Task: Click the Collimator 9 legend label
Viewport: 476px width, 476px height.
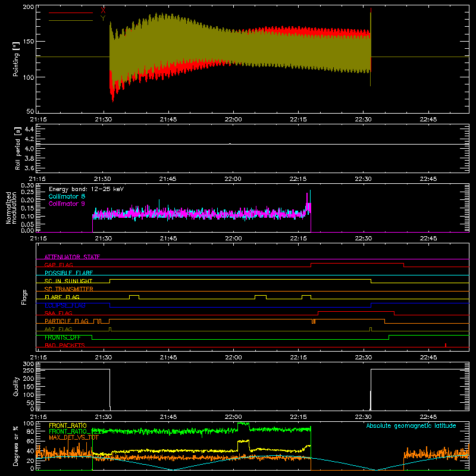Action: pyautogui.click(x=67, y=203)
